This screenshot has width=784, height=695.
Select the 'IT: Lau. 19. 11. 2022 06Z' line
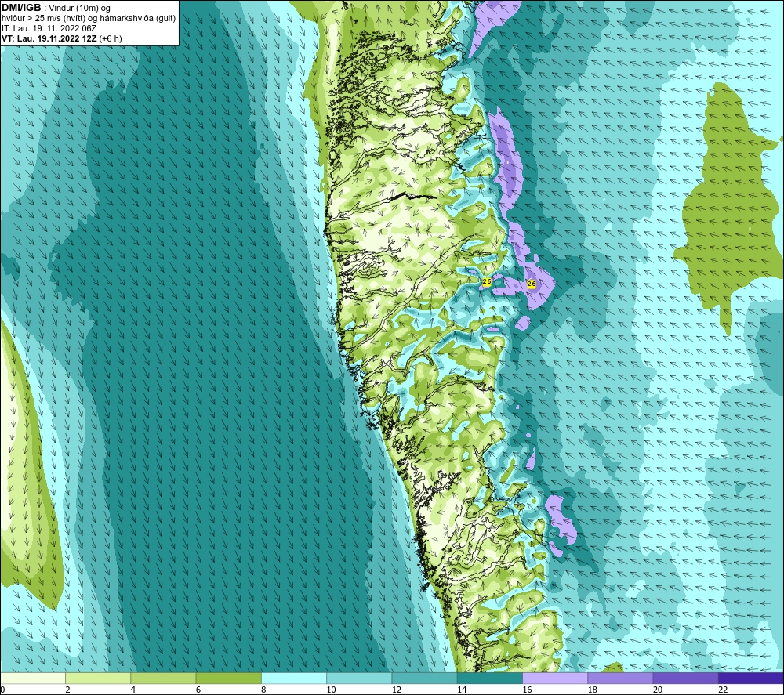[x=49, y=28]
